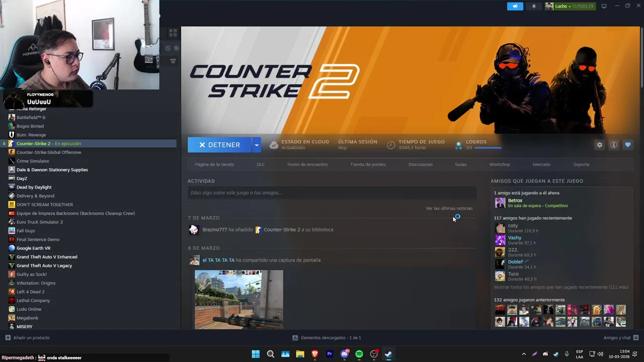Open Página de la tienda tab
644x362 pixels.
click(214, 164)
